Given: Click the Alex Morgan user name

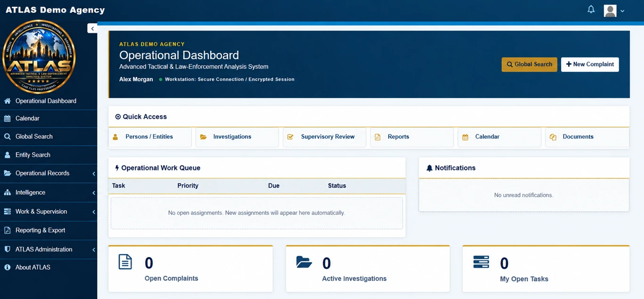Looking at the screenshot, I should pos(136,79).
